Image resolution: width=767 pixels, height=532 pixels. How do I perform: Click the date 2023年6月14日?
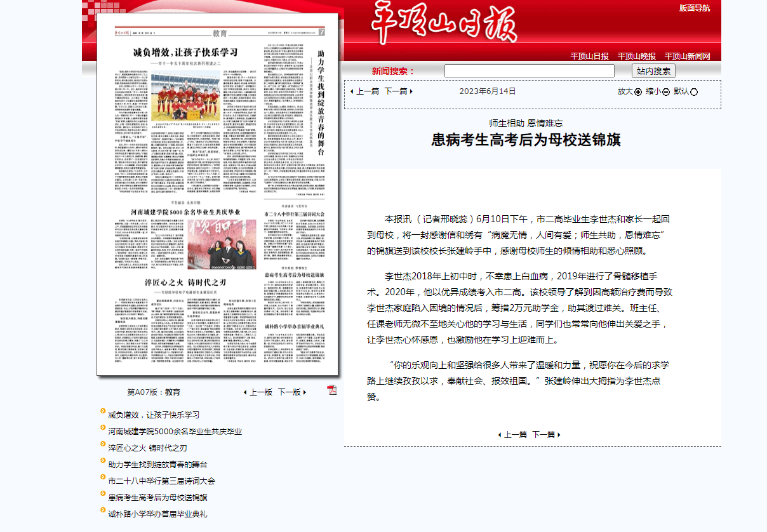coord(488,91)
